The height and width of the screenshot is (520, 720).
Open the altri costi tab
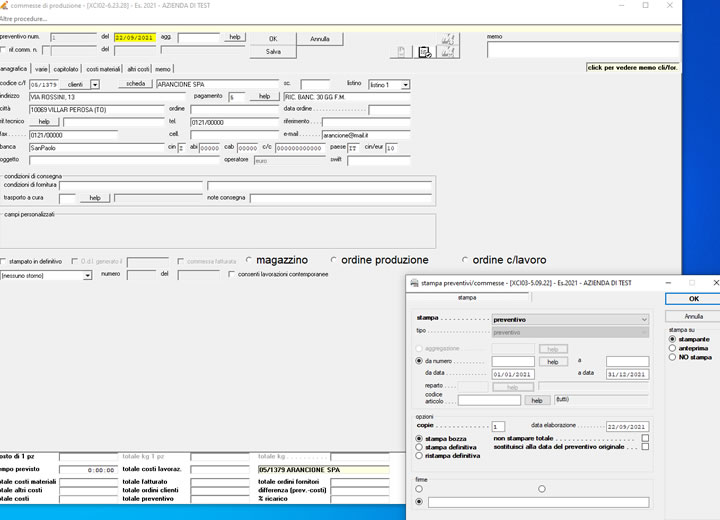pos(138,69)
